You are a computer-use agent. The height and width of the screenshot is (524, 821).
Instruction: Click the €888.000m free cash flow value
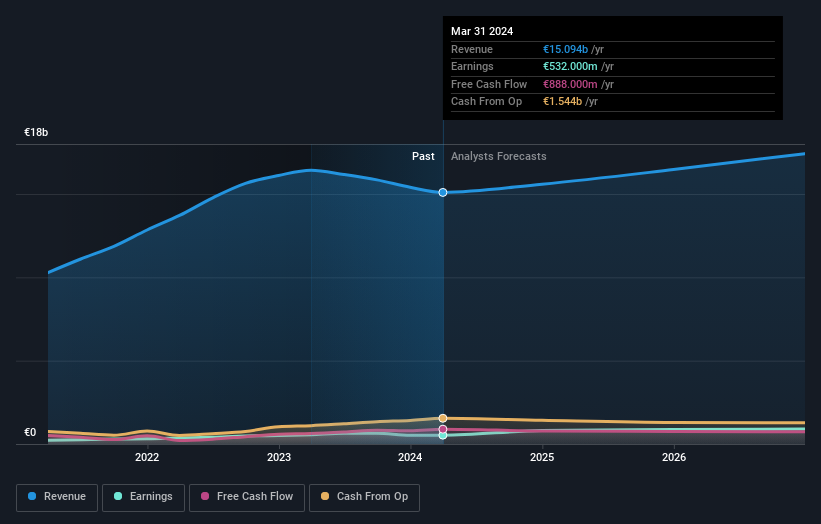(570, 84)
